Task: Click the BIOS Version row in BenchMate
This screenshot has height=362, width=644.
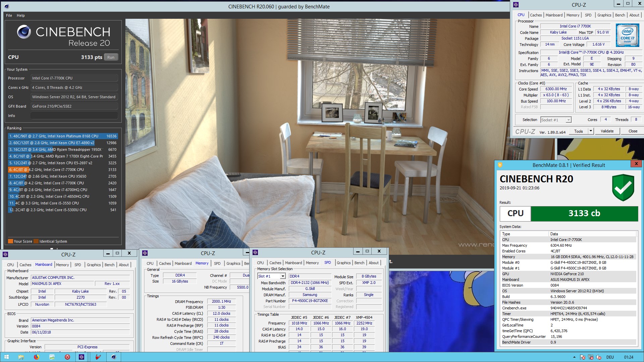Action: [x=568, y=285]
